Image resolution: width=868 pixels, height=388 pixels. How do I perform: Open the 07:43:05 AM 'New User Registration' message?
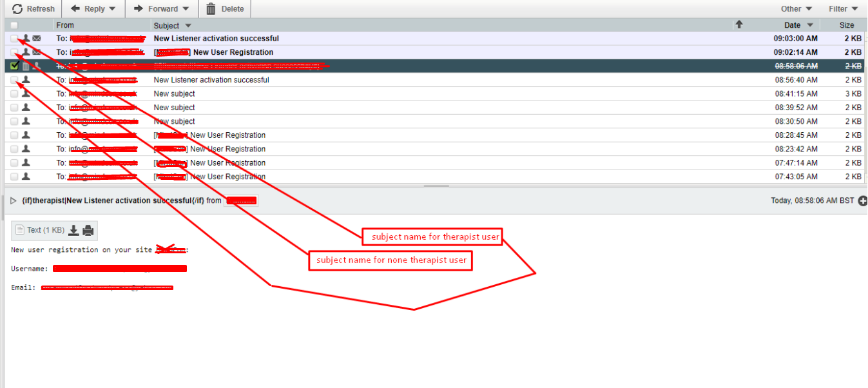coord(209,177)
